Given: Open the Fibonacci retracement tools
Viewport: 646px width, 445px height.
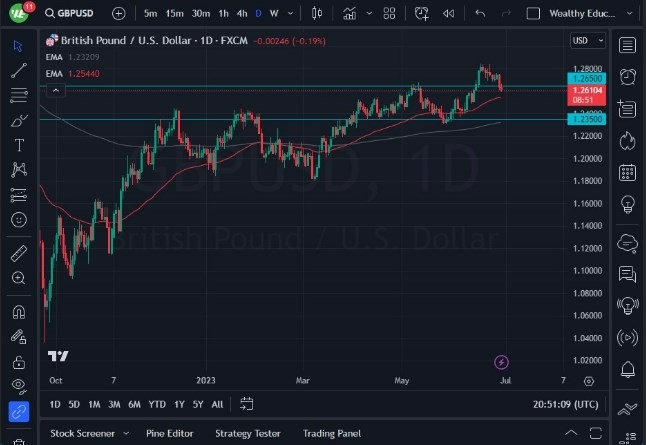Looking at the screenshot, I should (x=19, y=95).
